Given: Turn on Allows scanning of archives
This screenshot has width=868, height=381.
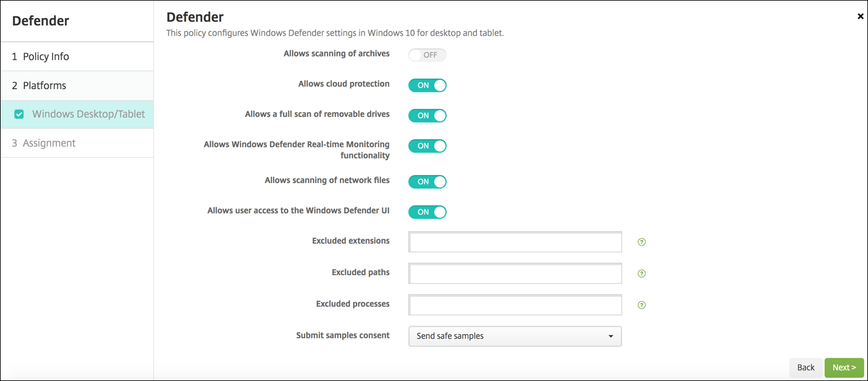Looking at the screenshot, I should pos(427,55).
